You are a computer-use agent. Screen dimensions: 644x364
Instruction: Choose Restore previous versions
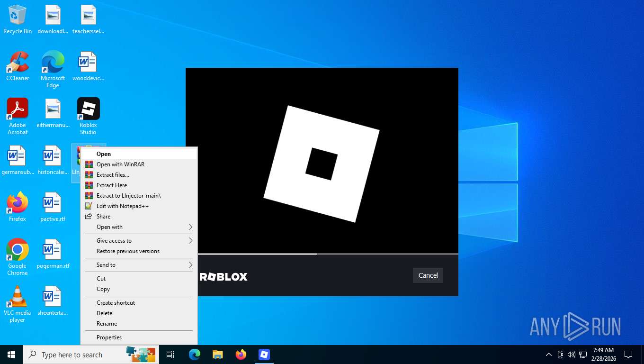pos(139,251)
